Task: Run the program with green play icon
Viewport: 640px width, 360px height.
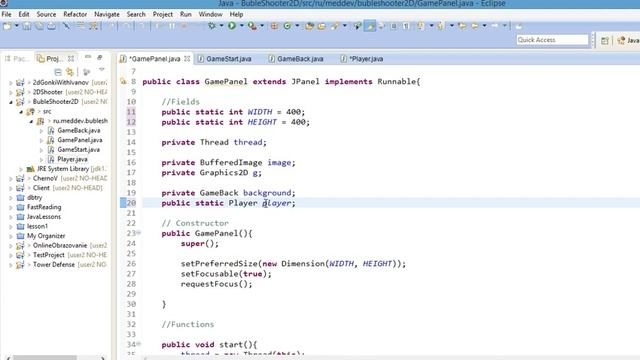Action: click(232, 26)
